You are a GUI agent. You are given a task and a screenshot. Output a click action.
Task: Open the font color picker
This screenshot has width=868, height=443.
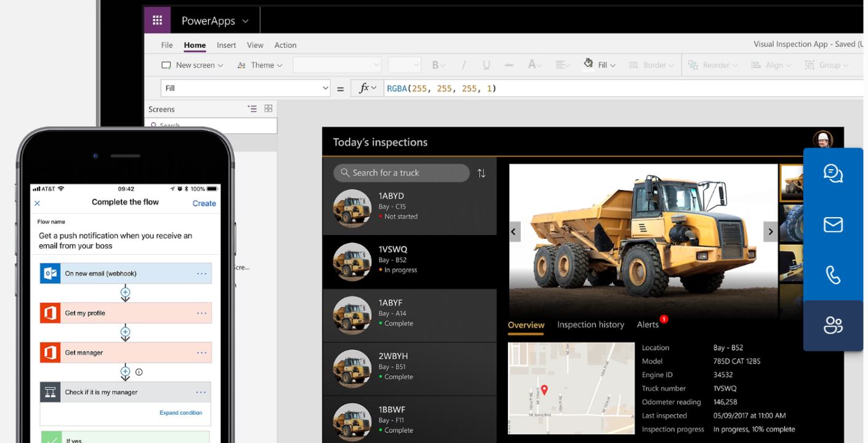pos(534,65)
